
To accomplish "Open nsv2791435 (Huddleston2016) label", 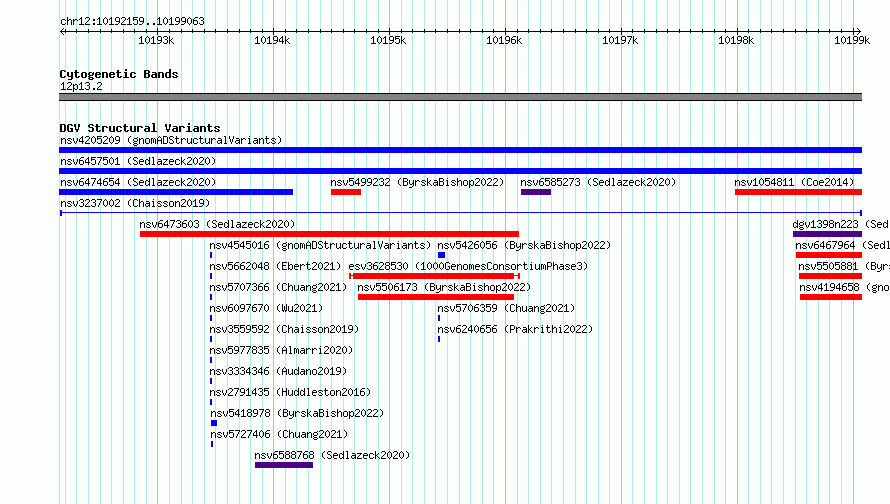I will tap(290, 392).
